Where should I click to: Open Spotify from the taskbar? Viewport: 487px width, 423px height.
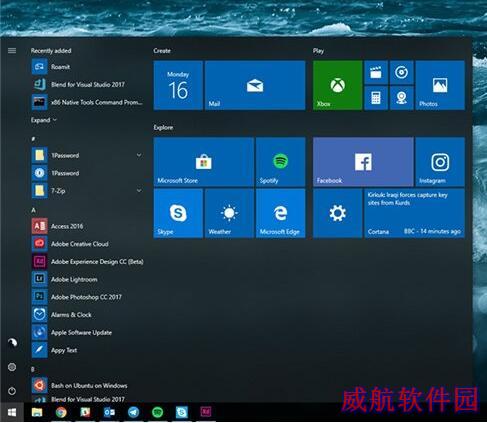[157, 412]
